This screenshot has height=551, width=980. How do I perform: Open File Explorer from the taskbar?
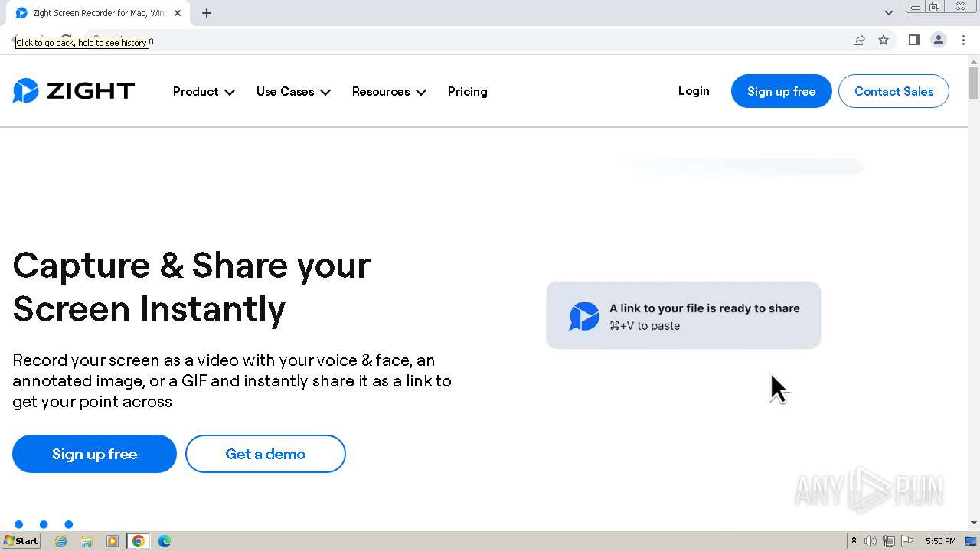(x=87, y=541)
